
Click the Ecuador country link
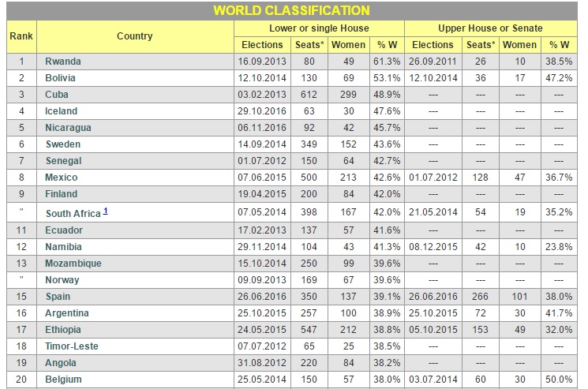pyautogui.click(x=64, y=230)
